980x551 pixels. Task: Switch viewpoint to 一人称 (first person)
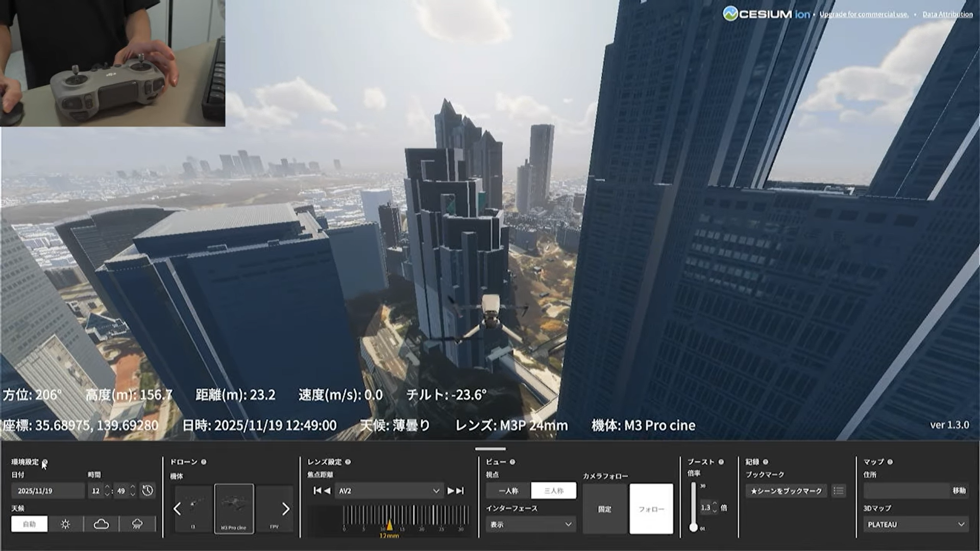(x=508, y=491)
